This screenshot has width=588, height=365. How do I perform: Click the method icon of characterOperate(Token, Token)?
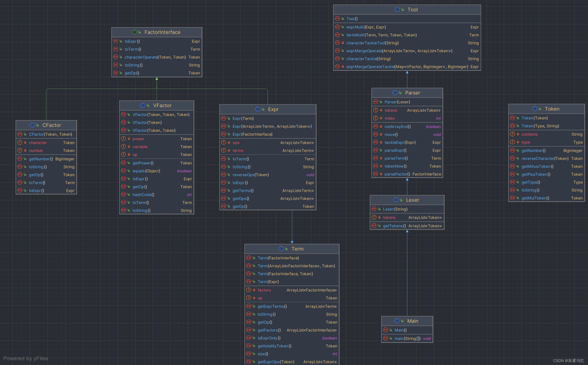click(x=115, y=57)
